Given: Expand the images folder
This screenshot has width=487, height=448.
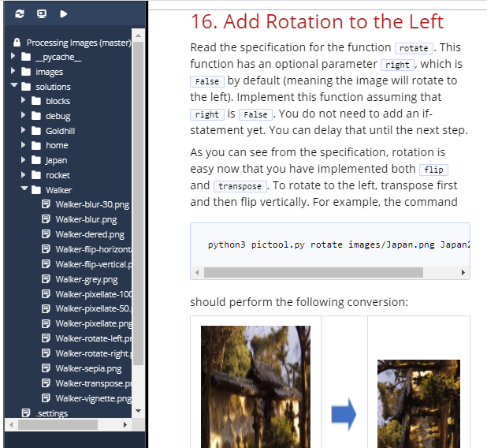Looking at the screenshot, I should tap(13, 71).
